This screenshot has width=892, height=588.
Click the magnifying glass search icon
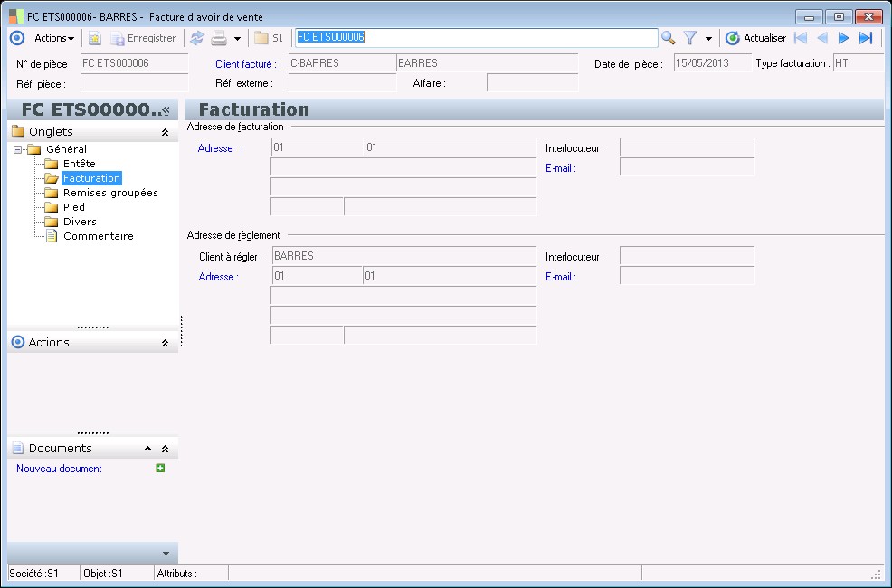tap(668, 38)
